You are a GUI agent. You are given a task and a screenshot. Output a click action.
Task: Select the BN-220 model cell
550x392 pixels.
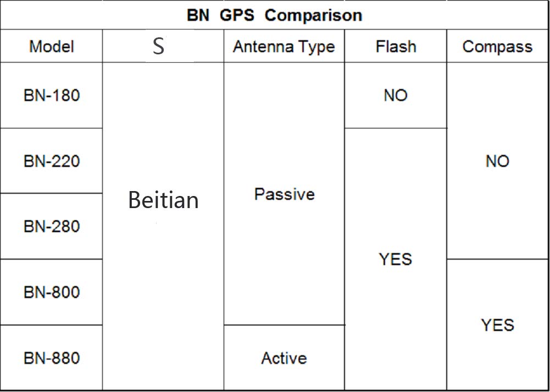[52, 161]
